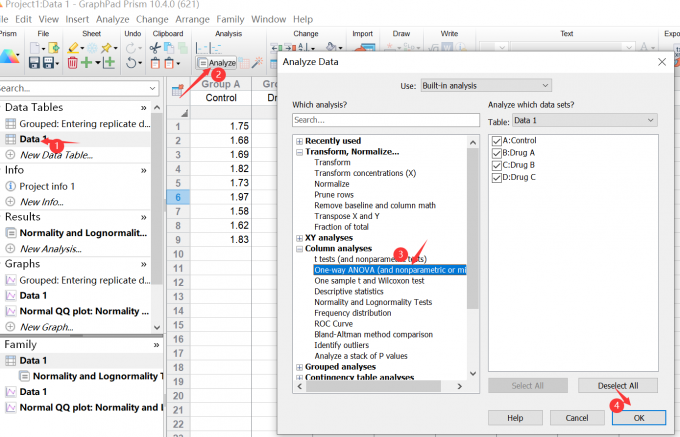Click the Analyze button in the toolbar
The image size is (680, 437).
pyautogui.click(x=216, y=63)
